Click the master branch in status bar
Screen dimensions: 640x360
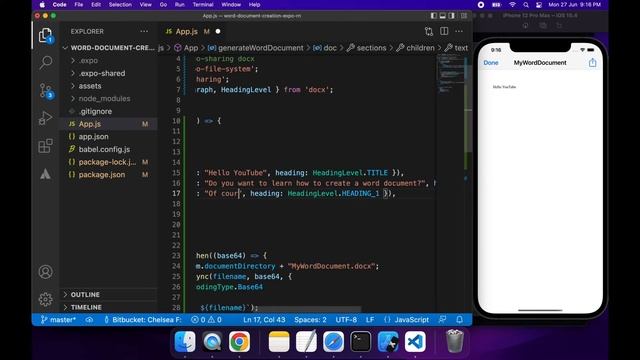point(58,320)
